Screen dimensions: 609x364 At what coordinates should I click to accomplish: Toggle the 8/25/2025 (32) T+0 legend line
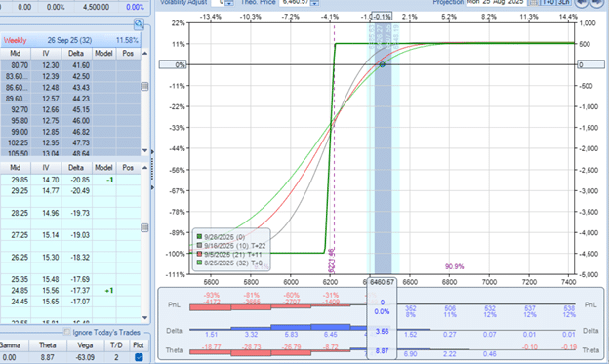pyautogui.click(x=229, y=263)
